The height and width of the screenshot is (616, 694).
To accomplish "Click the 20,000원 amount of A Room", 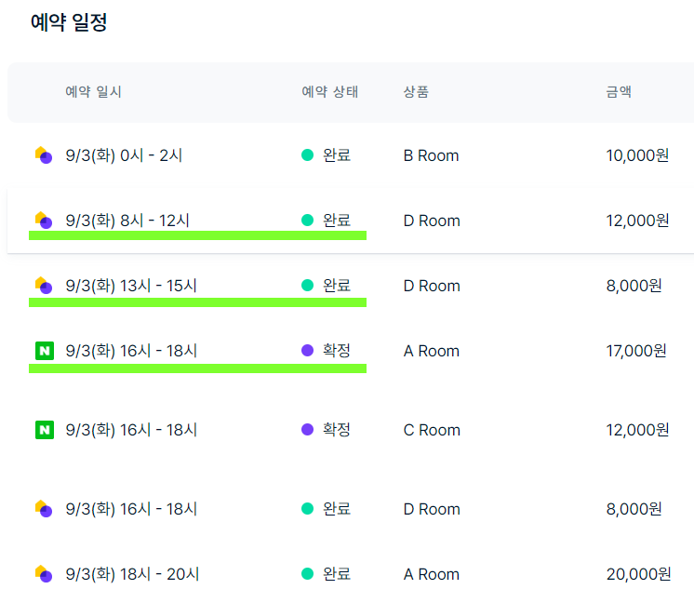I will tap(638, 574).
